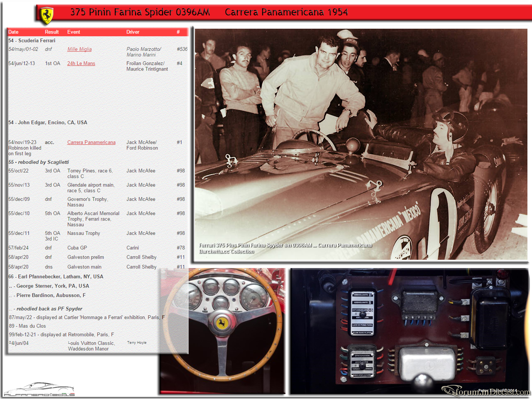Open the 24h Le Mans link
Screen dimensions: 532x399
81,64
